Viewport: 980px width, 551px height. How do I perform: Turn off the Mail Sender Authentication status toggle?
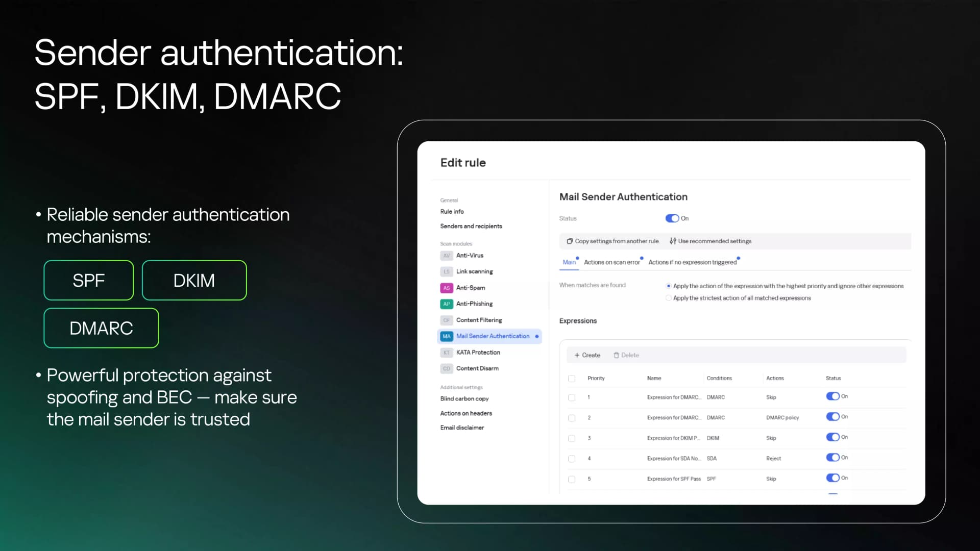(x=672, y=218)
